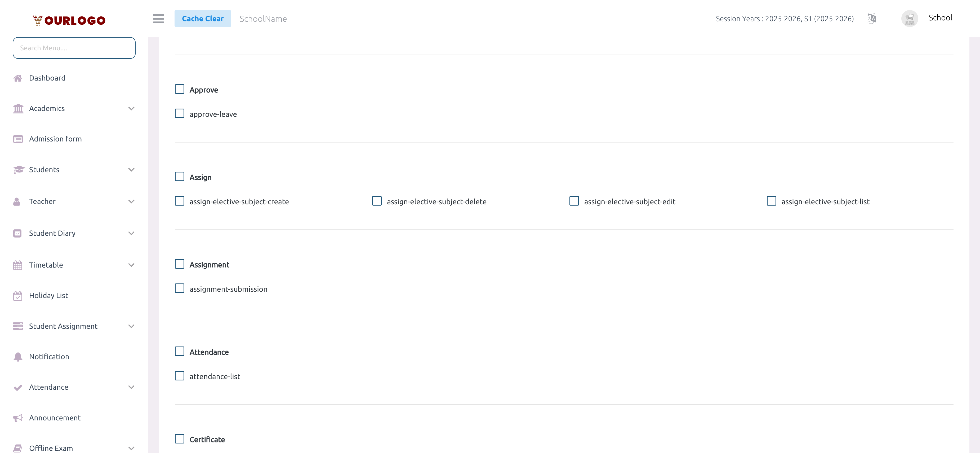
Task: Click the YOURLOGO brand logo
Action: 69,20
